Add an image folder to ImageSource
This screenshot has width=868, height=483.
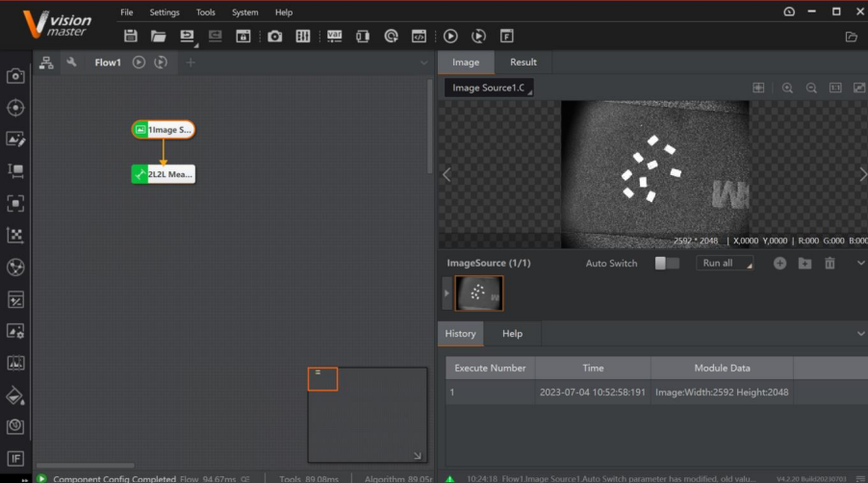(804, 264)
